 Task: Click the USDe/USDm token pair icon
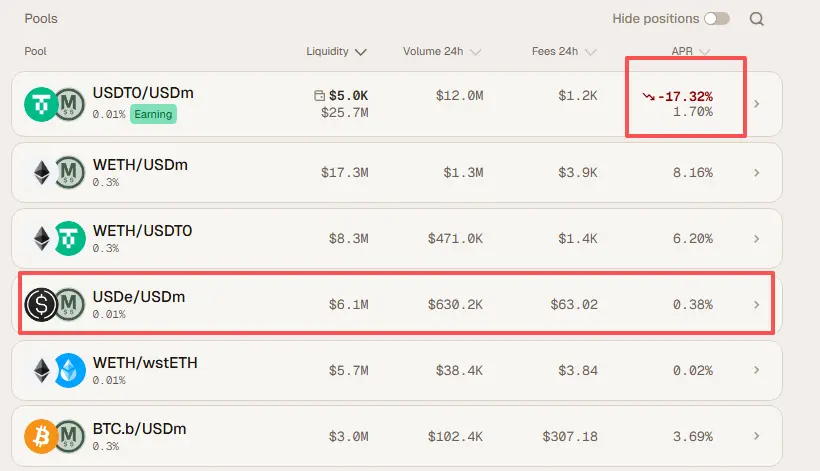coord(55,304)
